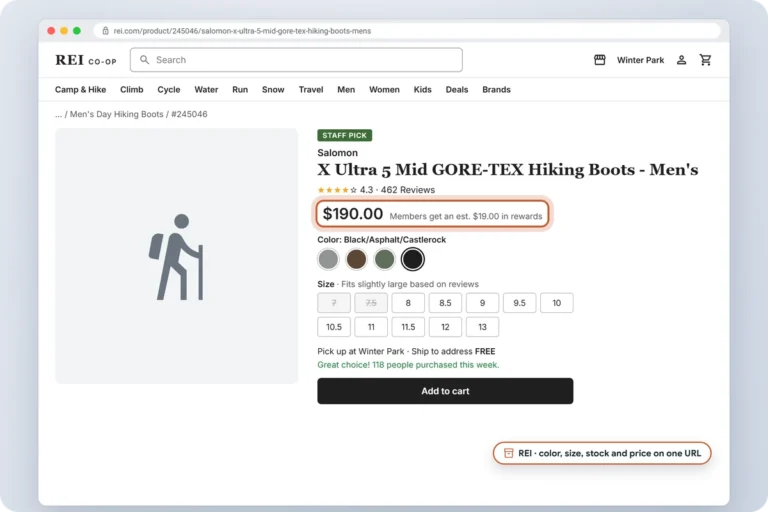Click the Salomon brand link
This screenshot has height=512, width=768.
coord(337,153)
